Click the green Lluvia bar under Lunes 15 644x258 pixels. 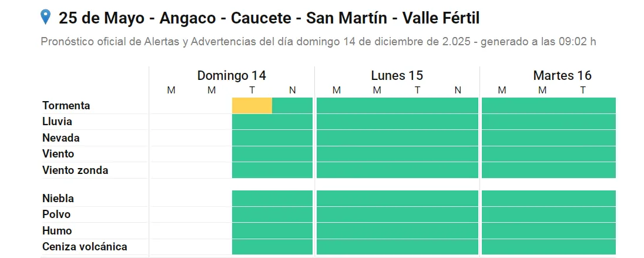tap(397, 122)
